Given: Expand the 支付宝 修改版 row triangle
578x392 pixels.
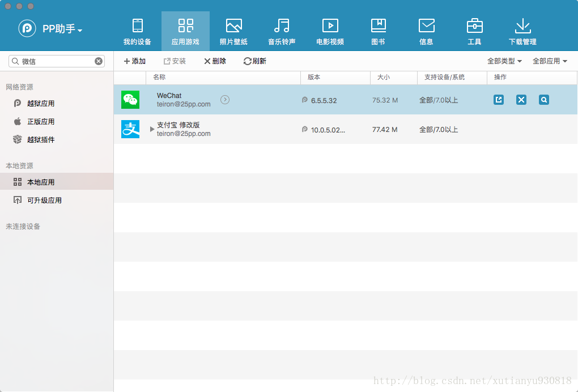Looking at the screenshot, I should click(x=152, y=129).
